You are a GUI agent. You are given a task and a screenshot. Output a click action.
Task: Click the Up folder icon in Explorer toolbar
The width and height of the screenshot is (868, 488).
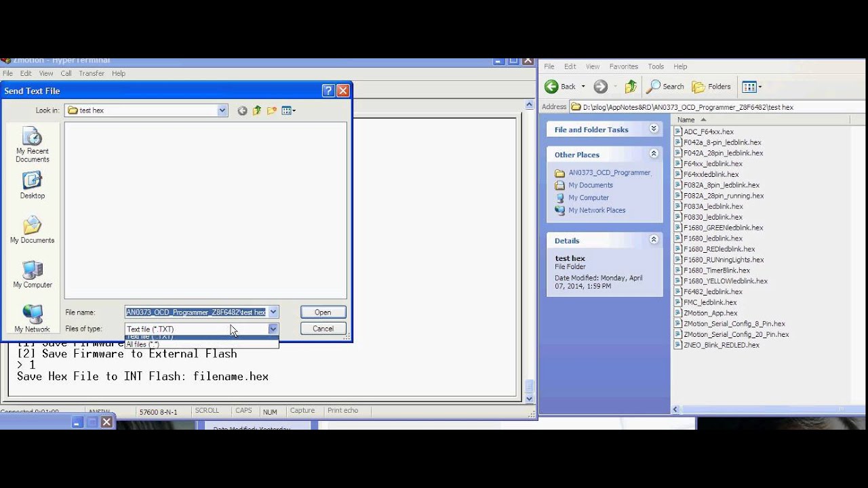[x=631, y=87]
